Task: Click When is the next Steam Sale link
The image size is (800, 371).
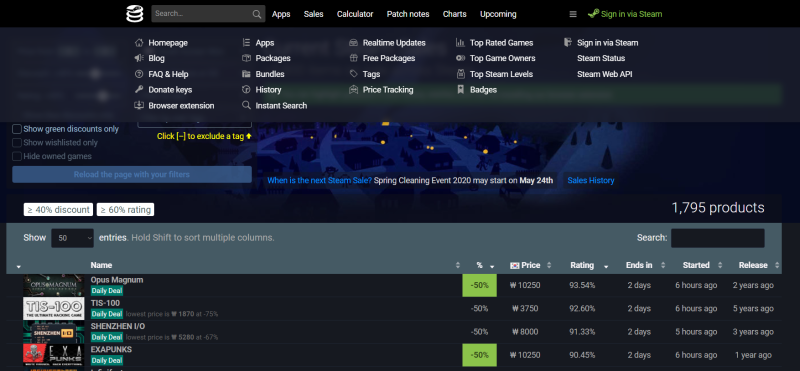Action: click(319, 181)
